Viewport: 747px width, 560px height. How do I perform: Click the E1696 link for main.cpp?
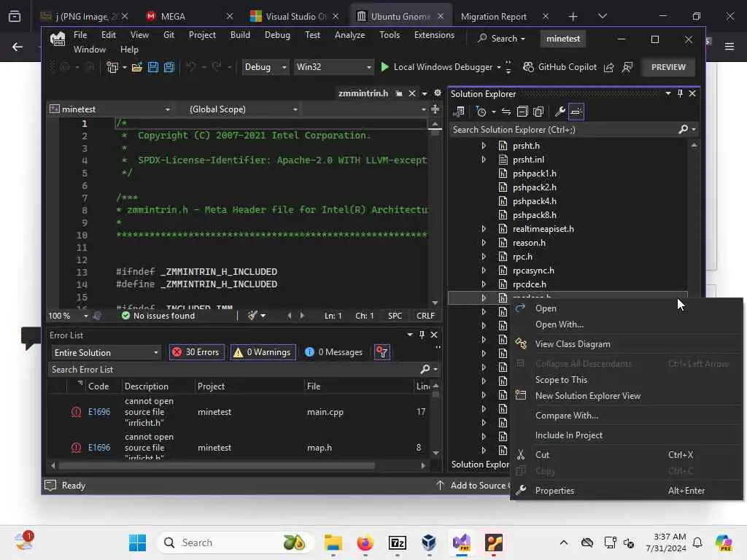99,412
